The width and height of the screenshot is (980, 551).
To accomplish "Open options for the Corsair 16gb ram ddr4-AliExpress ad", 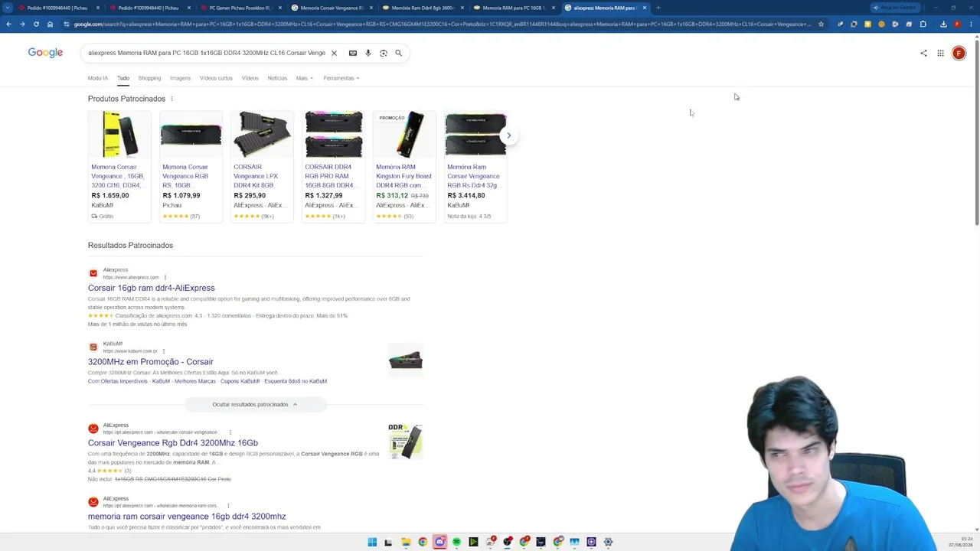I will coord(165,277).
